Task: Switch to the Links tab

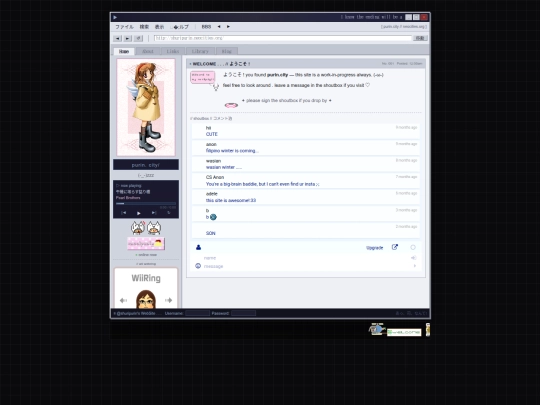Action: pyautogui.click(x=173, y=51)
